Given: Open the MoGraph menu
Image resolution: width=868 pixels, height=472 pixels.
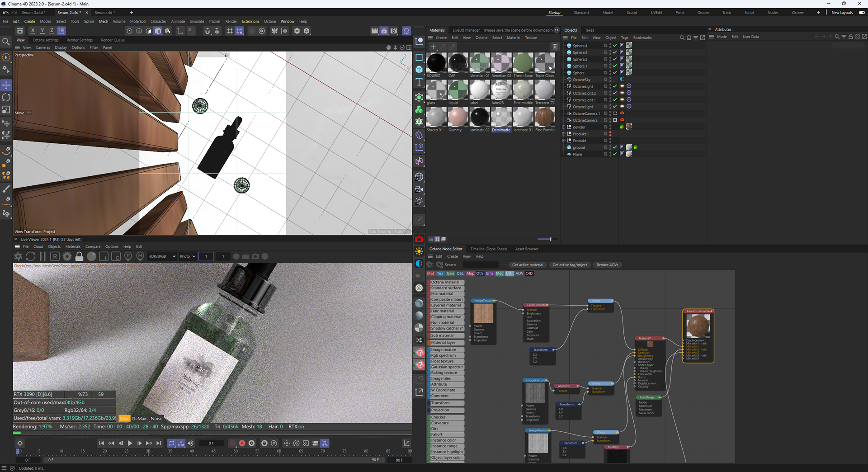Looking at the screenshot, I should point(138,21).
